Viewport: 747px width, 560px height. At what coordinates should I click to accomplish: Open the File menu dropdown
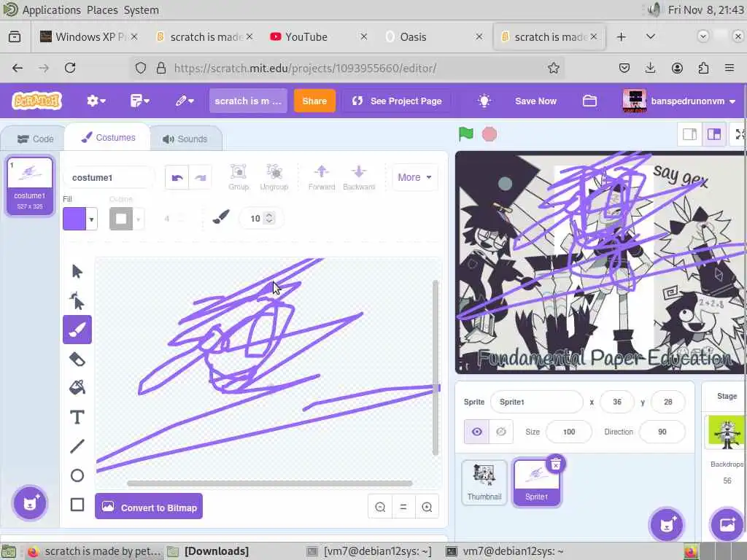click(139, 101)
